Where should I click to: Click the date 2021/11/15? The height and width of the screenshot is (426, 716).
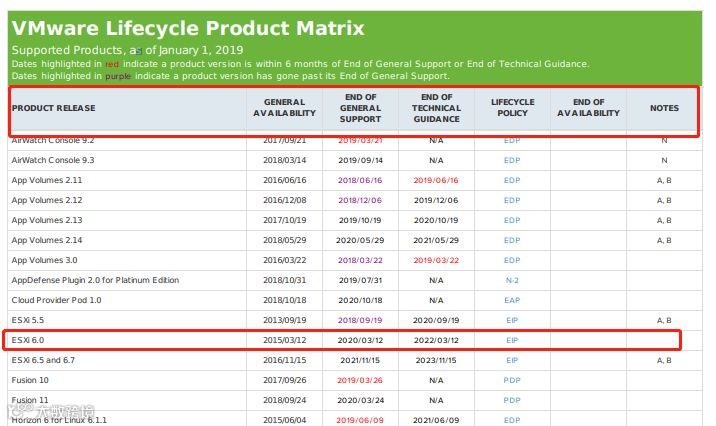pyautogui.click(x=360, y=360)
